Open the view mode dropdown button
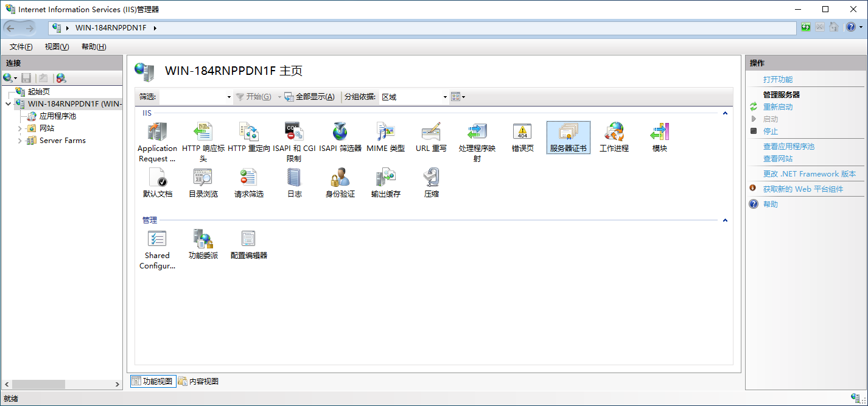This screenshot has width=868, height=406. click(458, 97)
